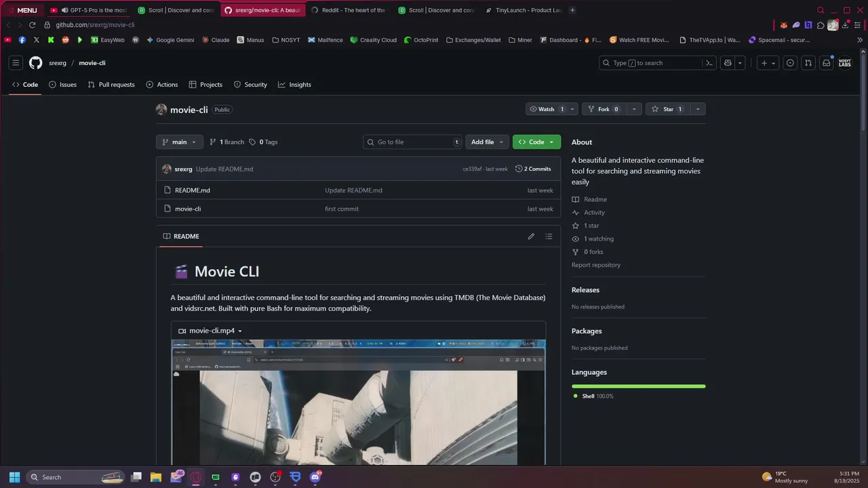Click browser address bar URL

(x=95, y=25)
